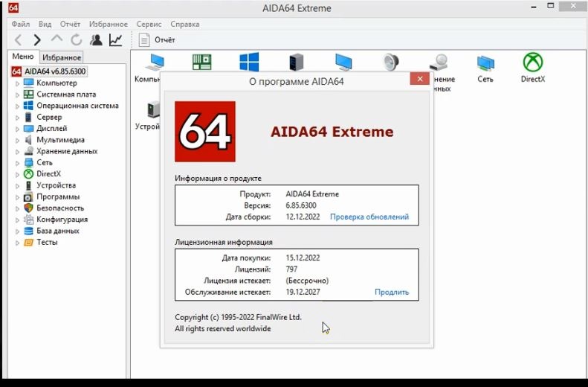Minimize the AIDA64 Extreme window
This screenshot has width=588, height=387.
(x=533, y=7)
